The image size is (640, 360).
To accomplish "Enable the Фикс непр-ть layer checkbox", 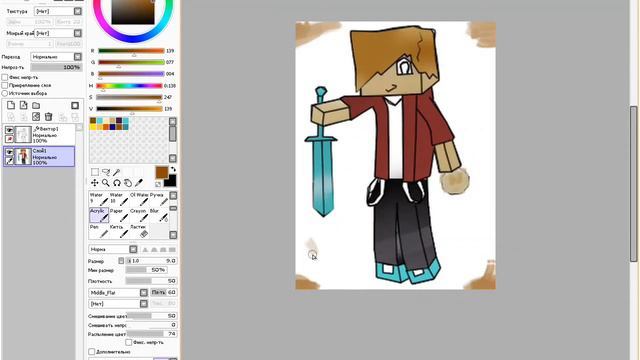I will 5,77.
